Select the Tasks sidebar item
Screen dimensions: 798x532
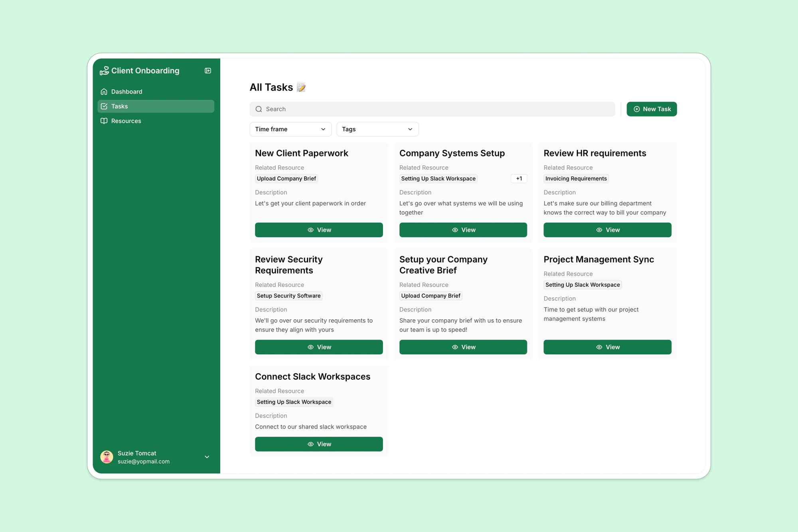156,106
